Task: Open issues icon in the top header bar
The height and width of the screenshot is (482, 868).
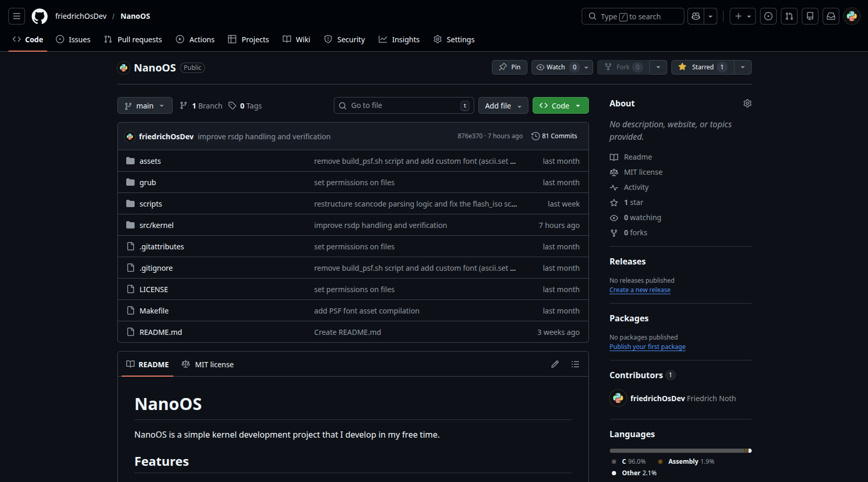Action: click(768, 16)
